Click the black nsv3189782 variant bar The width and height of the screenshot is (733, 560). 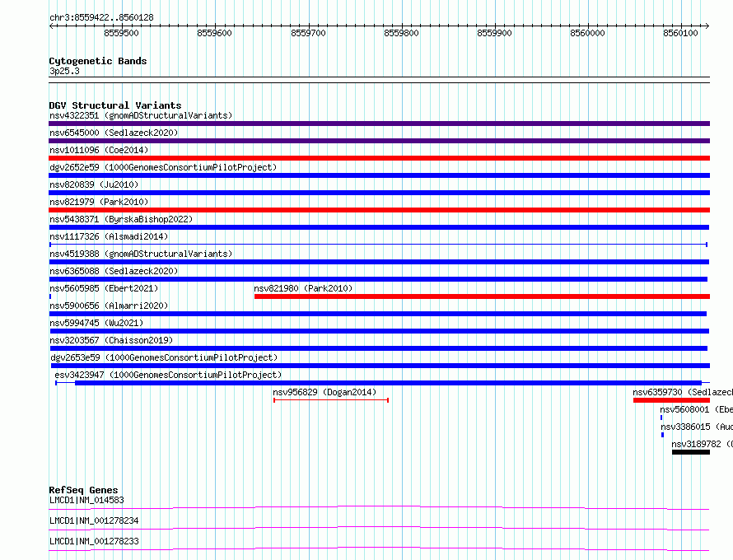pyautogui.click(x=691, y=452)
